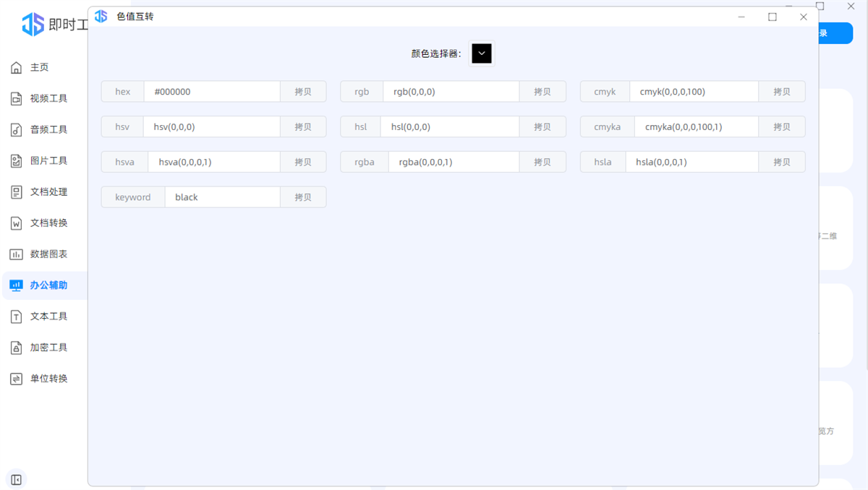Open 音频工具 audio tools icon
Image resolution: width=868 pixels, height=490 pixels.
tap(16, 129)
